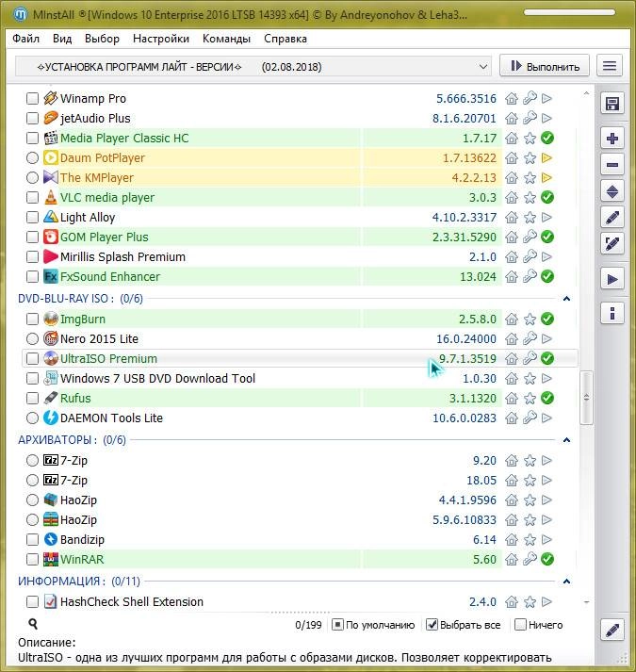The height and width of the screenshot is (672, 636).
Task: Click the HaoZip 5.9.6.10833 version number
Action: pyautogui.click(x=465, y=520)
